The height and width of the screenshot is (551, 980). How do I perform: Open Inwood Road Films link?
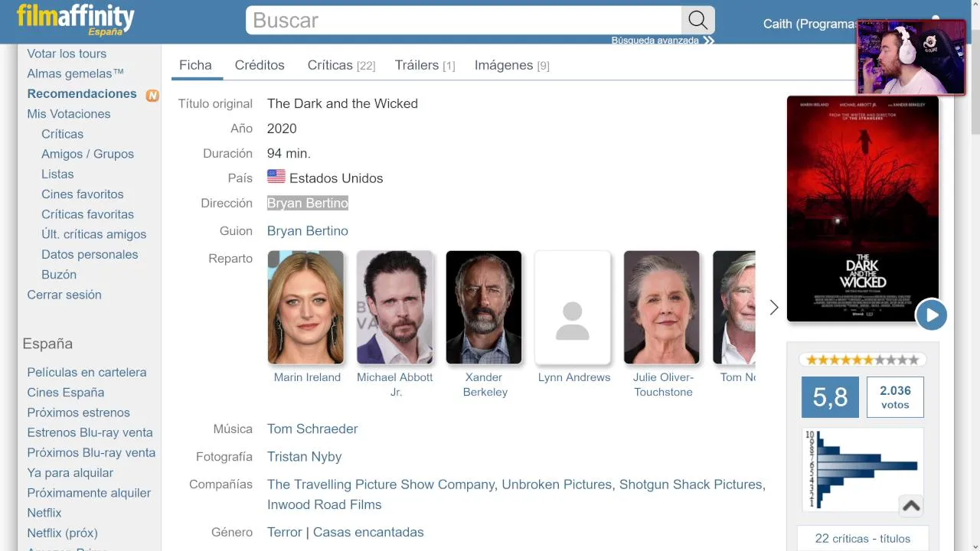tap(324, 504)
